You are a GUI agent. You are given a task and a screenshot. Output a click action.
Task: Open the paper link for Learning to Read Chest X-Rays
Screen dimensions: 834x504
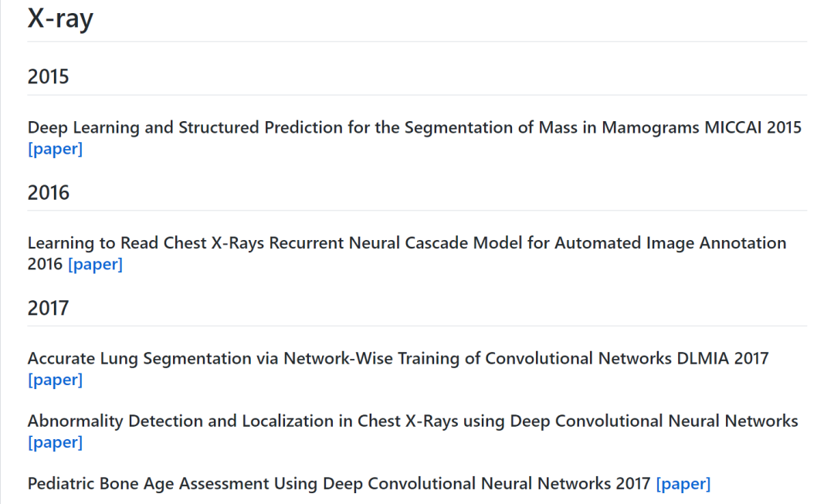95,265
